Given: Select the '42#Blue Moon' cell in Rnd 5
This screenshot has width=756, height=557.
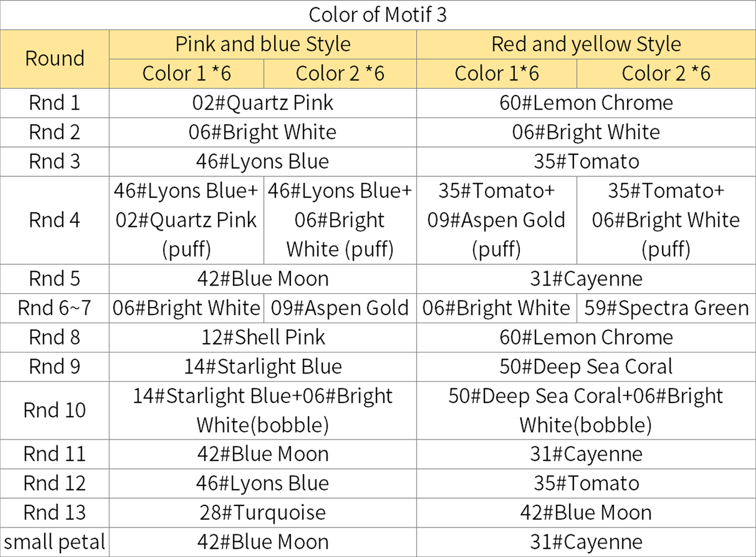Looking at the screenshot, I should click(263, 278).
